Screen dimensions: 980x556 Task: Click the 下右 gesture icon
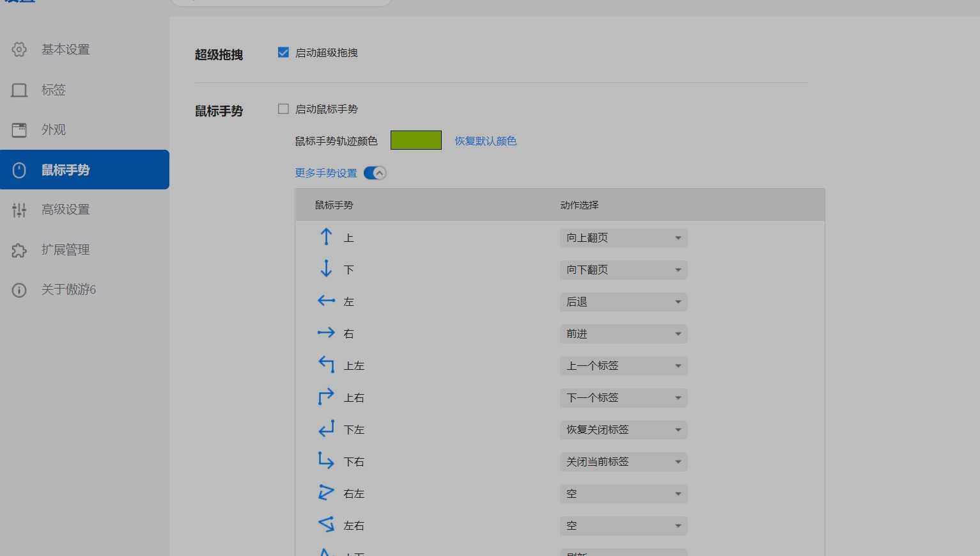tap(326, 460)
